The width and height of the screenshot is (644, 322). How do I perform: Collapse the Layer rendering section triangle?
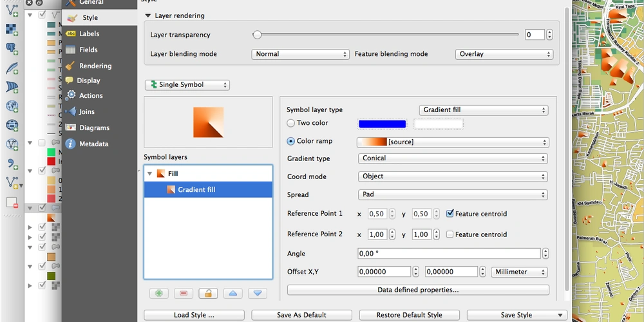[x=148, y=15]
